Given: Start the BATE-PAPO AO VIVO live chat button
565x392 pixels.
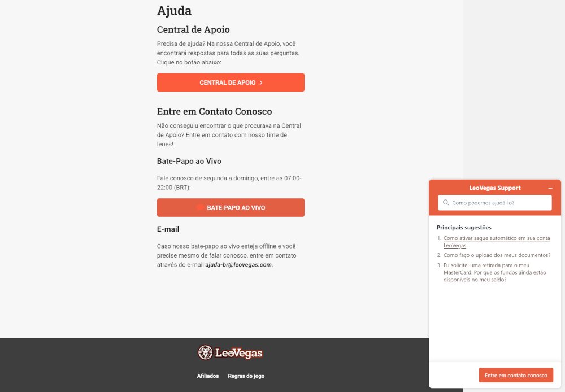Looking at the screenshot, I should point(231,207).
